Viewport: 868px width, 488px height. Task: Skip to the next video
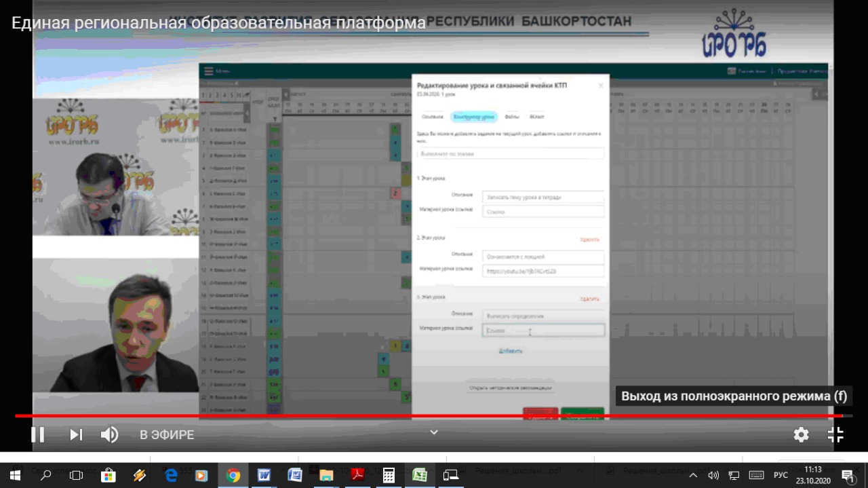(76, 434)
